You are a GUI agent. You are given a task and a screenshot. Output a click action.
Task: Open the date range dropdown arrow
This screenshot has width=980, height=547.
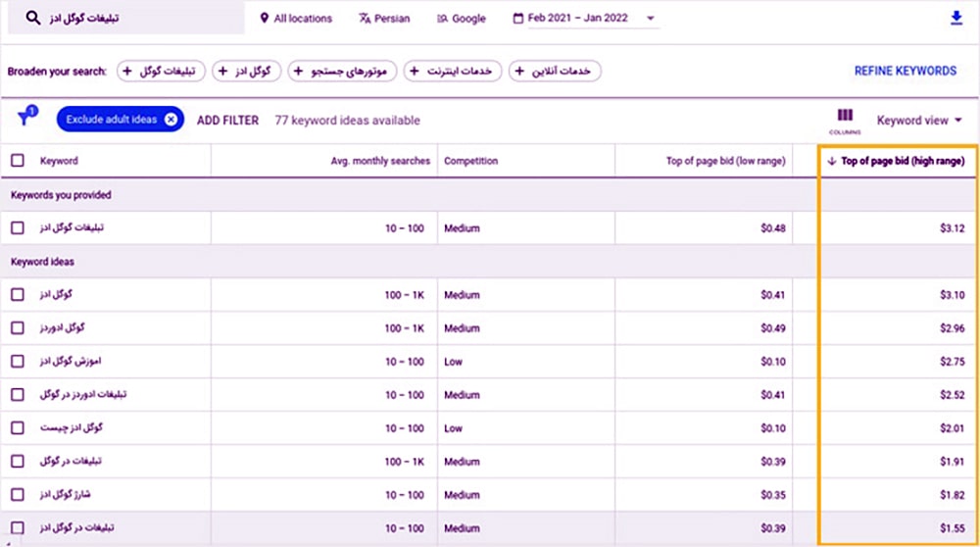tap(650, 18)
